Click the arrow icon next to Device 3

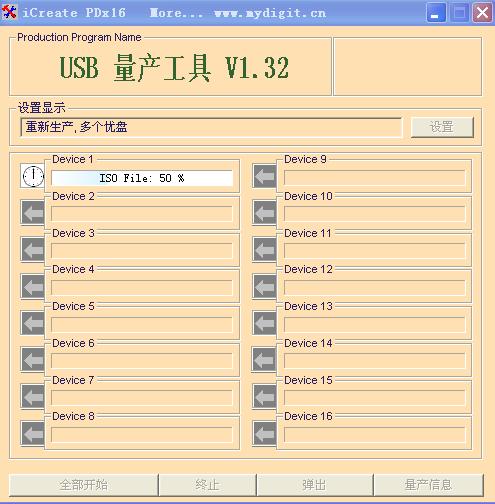[33, 250]
